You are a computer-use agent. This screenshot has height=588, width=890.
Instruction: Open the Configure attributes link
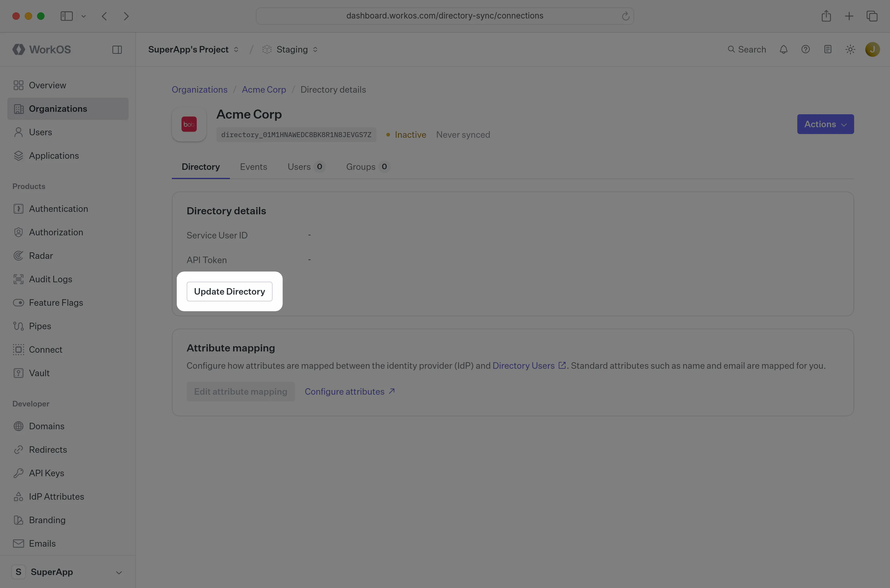tap(350, 392)
